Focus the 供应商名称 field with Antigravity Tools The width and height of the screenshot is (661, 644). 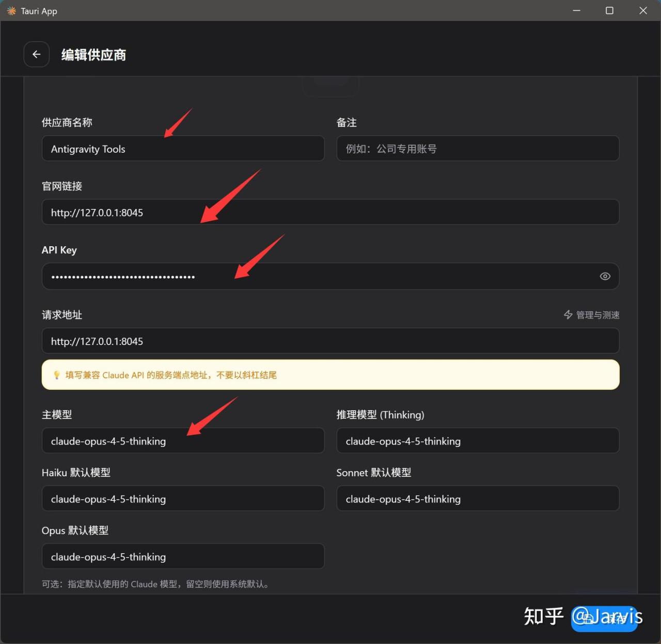(x=183, y=149)
